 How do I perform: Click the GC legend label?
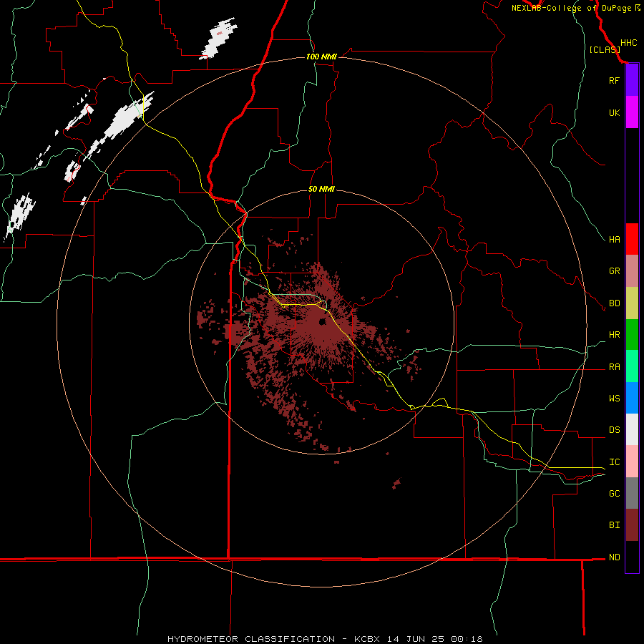click(x=614, y=494)
